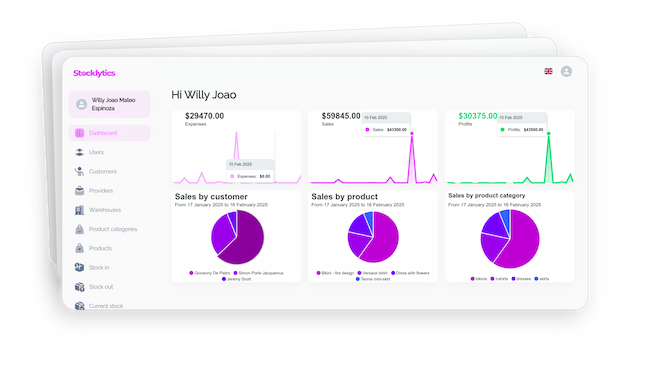This screenshot has height=366, width=650.
Task: Click the Products bag icon
Action: pos(79,248)
